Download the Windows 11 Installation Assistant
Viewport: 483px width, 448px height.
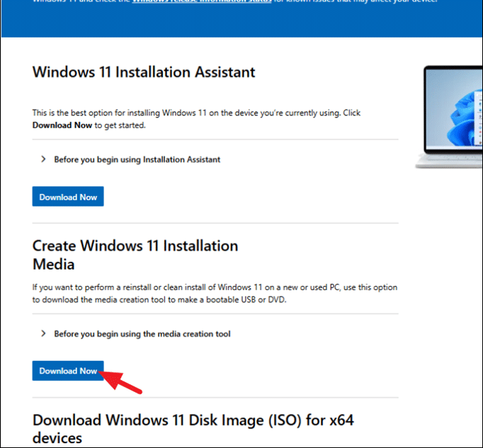pyautogui.click(x=68, y=197)
